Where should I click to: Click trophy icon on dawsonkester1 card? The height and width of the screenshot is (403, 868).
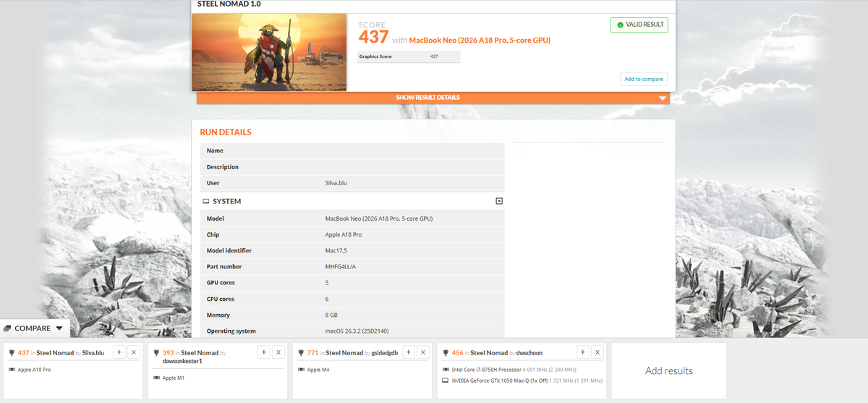157,353
